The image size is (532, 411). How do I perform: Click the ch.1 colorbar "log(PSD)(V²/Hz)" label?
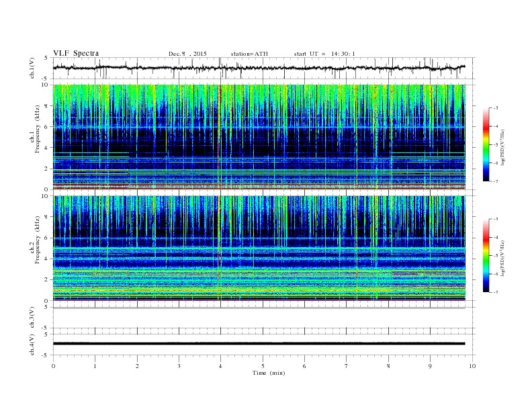click(502, 148)
